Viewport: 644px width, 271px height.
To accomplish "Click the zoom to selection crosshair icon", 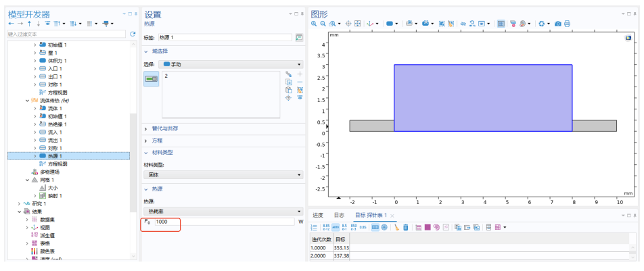I will click(x=288, y=98).
